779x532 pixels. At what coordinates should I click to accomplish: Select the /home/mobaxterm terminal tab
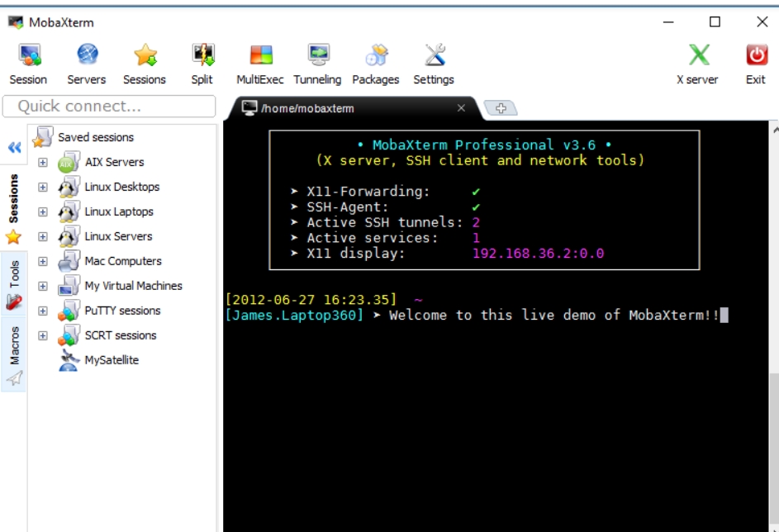354,108
